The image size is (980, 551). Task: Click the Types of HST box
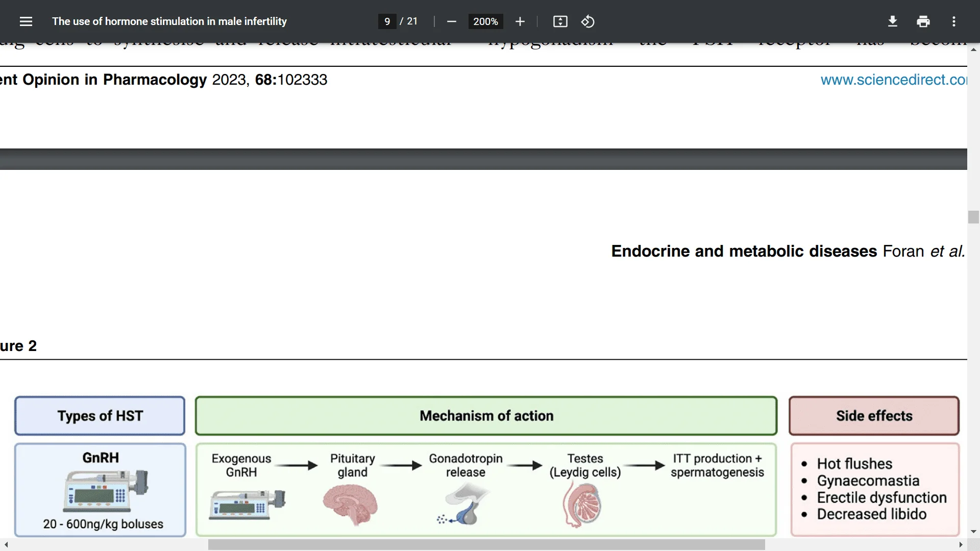100,416
